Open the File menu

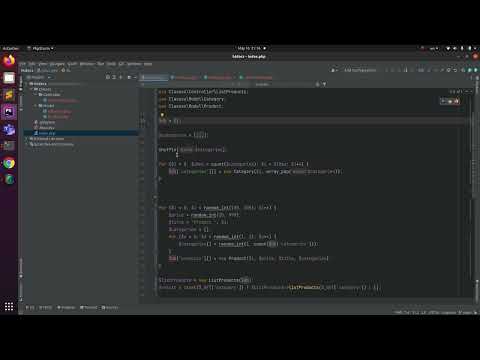[x=22, y=64]
